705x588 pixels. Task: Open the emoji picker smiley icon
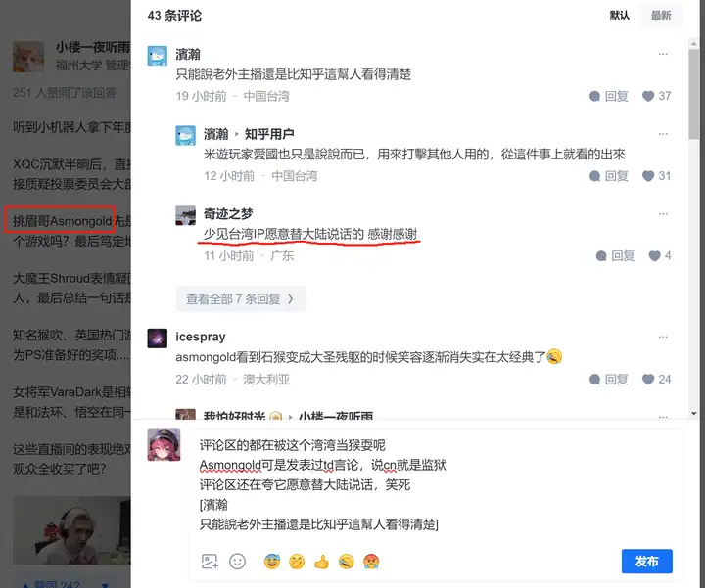237,562
